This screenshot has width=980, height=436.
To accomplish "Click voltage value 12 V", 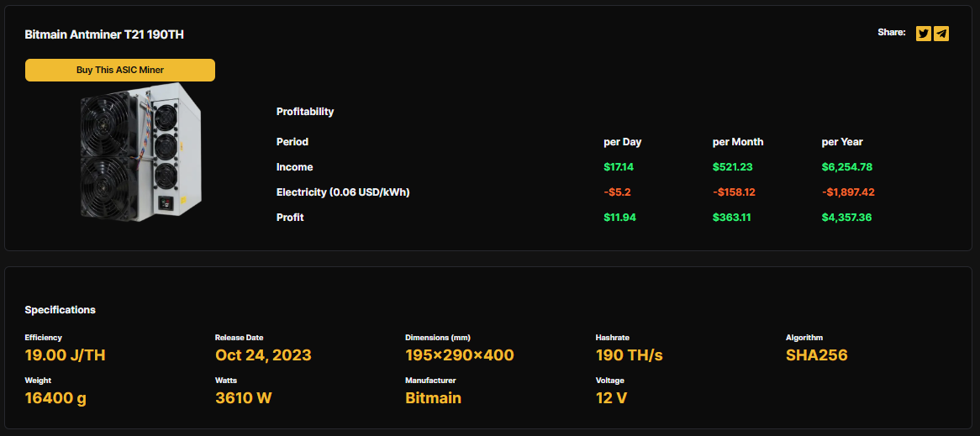I will click(611, 398).
